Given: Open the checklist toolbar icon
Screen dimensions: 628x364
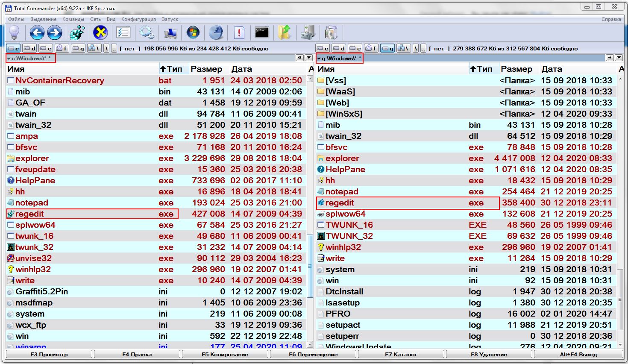Looking at the screenshot, I should [123, 32].
